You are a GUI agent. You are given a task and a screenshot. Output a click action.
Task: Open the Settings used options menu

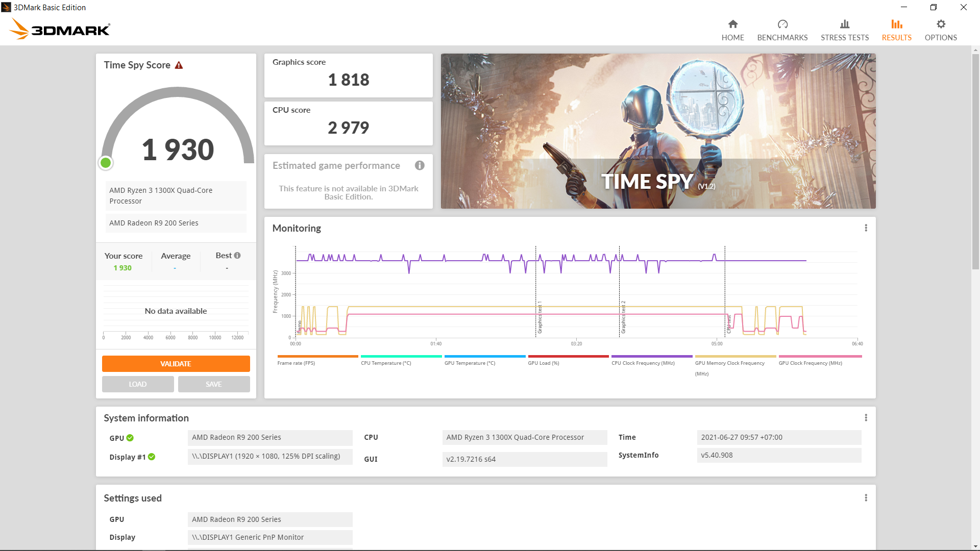click(866, 498)
